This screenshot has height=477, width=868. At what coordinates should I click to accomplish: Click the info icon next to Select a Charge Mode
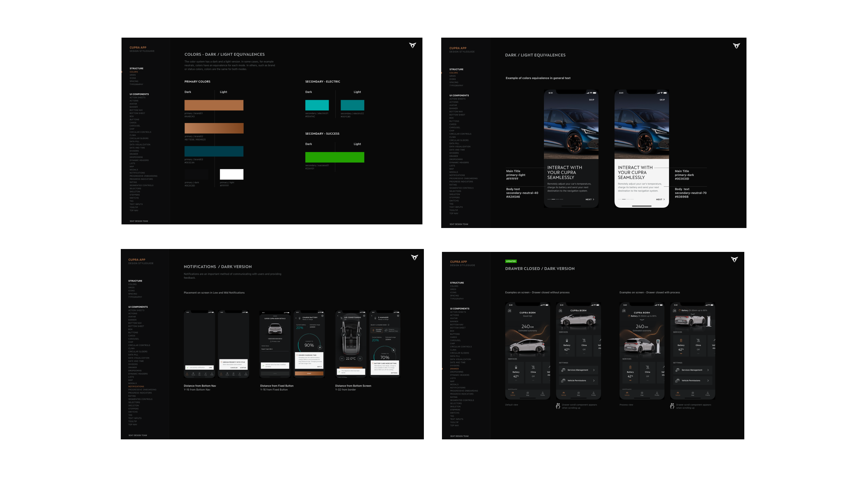click(388, 325)
